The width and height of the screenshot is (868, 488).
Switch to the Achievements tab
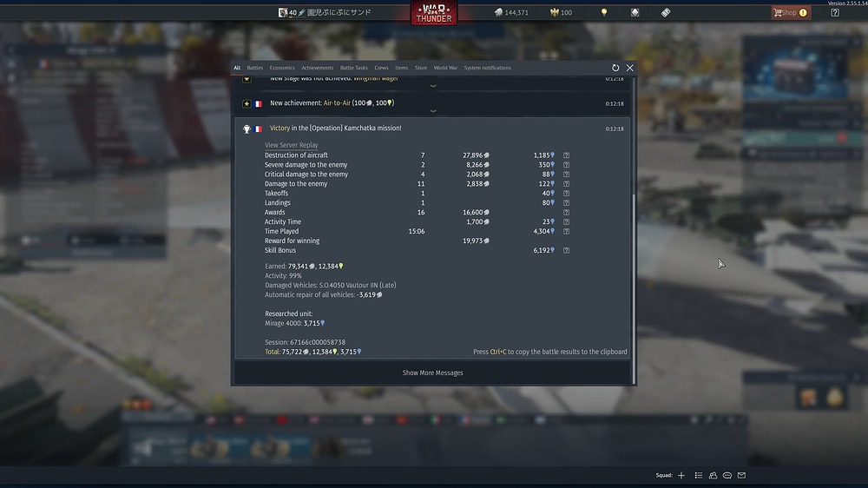tap(317, 68)
